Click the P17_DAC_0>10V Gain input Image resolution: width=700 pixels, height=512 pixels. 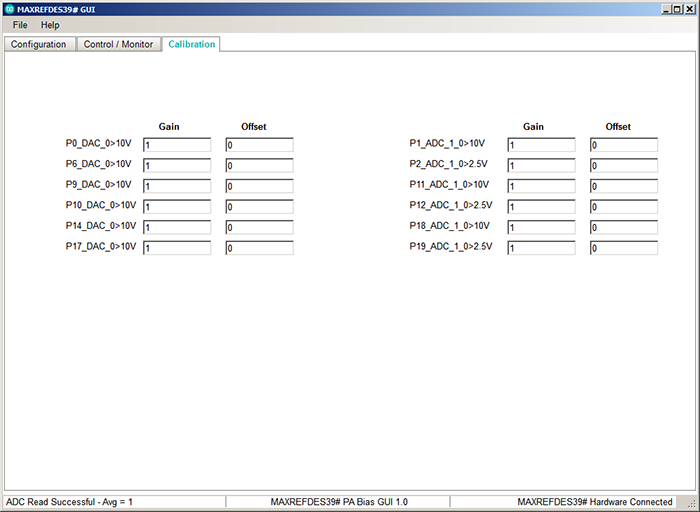pyautogui.click(x=177, y=248)
